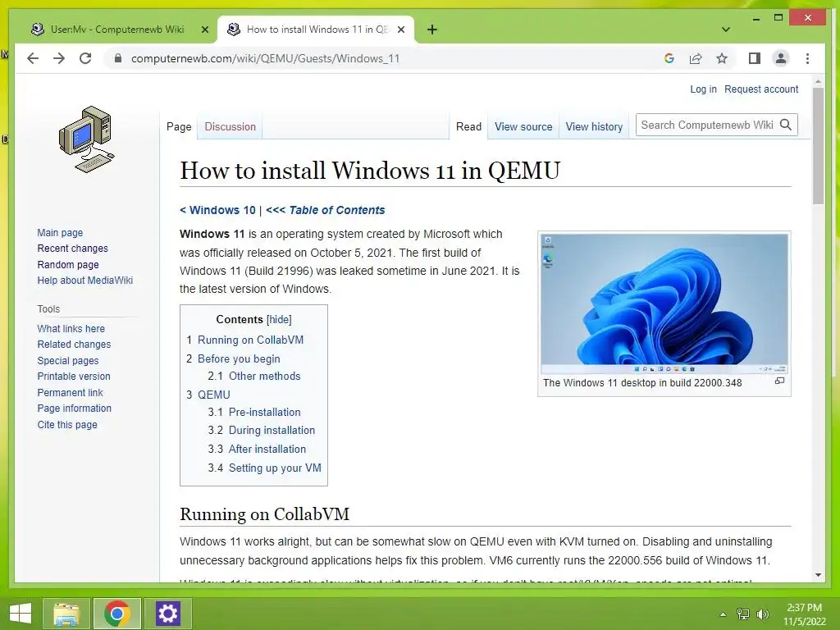Open Help about MediaWiki link

coord(84,281)
